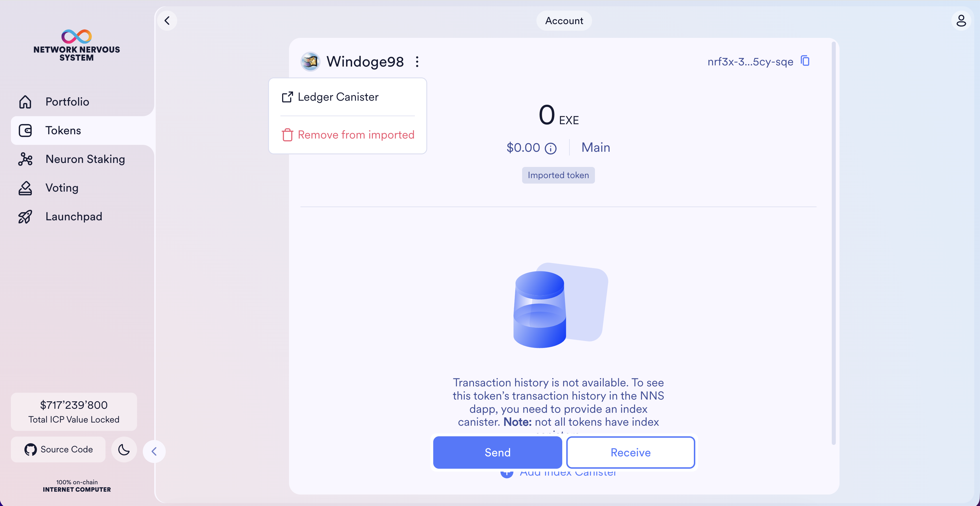This screenshot has height=506, width=980.
Task: Click the Voting stamp icon
Action: click(x=26, y=188)
